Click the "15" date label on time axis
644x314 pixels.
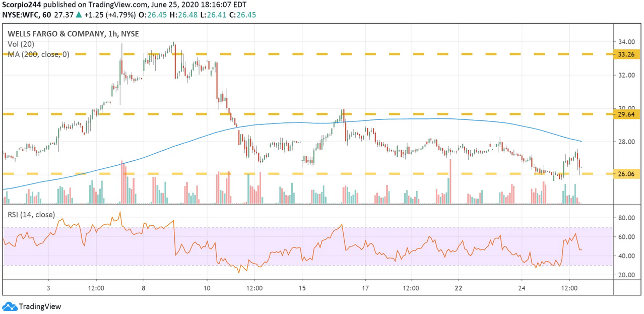pos(302,288)
